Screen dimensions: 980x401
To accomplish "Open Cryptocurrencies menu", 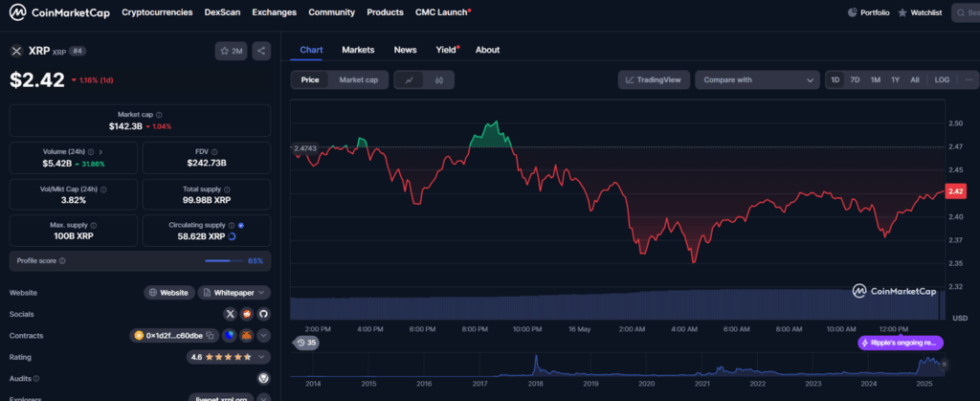I will (157, 12).
